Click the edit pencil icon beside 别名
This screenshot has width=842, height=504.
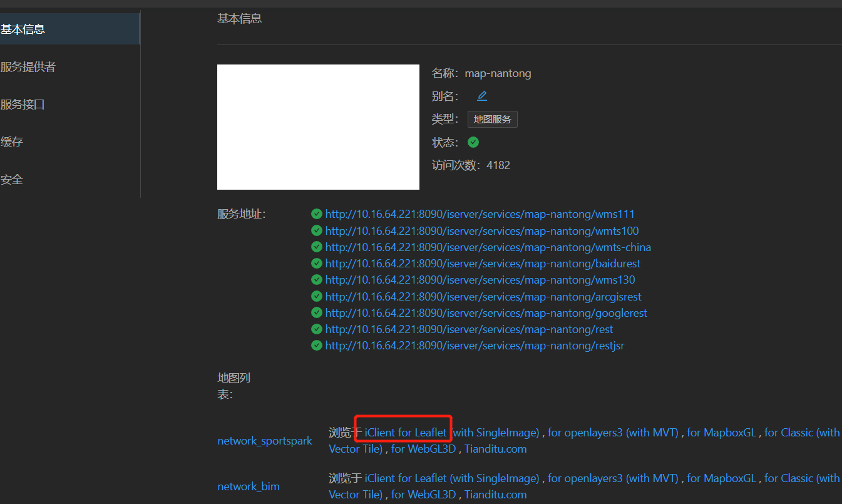[481, 96]
